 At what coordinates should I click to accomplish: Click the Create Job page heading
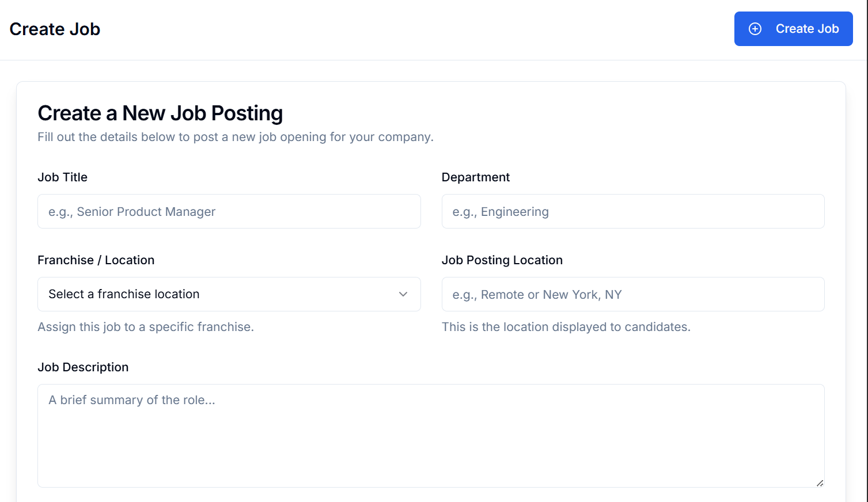(x=54, y=29)
